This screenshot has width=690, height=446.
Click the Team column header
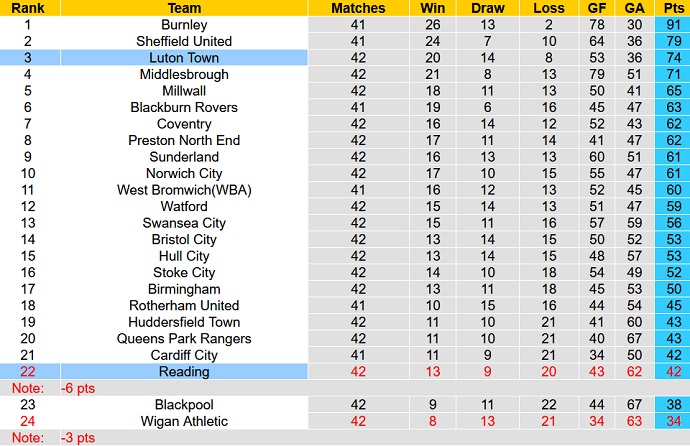tap(184, 8)
